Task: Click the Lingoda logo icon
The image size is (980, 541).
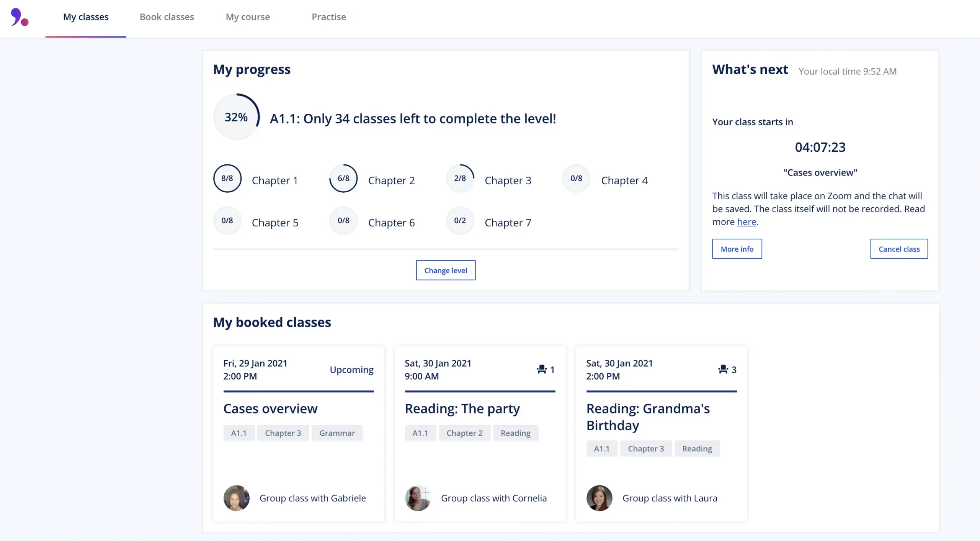Action: [x=20, y=17]
